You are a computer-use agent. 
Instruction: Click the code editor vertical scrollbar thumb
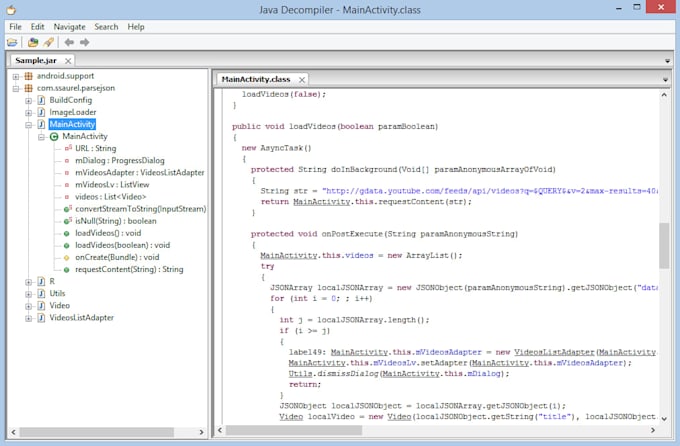tap(664, 246)
